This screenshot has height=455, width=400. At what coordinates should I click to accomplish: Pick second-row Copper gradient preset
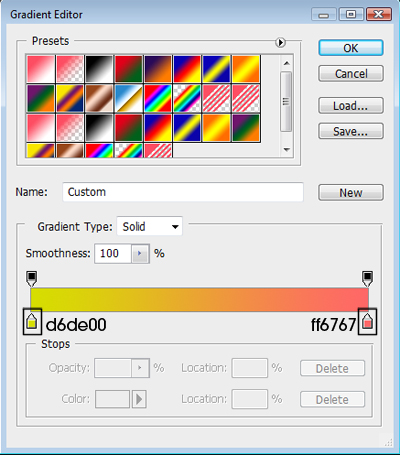point(99,98)
